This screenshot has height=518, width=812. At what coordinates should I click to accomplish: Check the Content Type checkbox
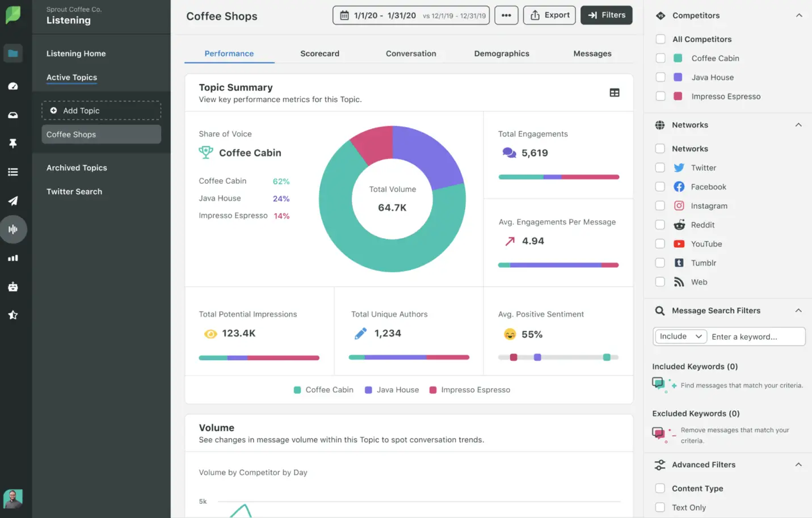coord(660,488)
